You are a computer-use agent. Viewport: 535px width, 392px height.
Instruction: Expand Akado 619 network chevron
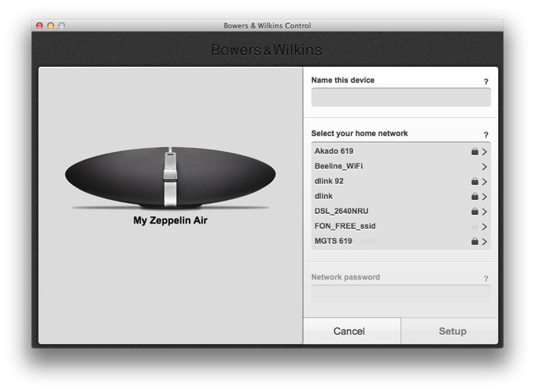tap(485, 152)
